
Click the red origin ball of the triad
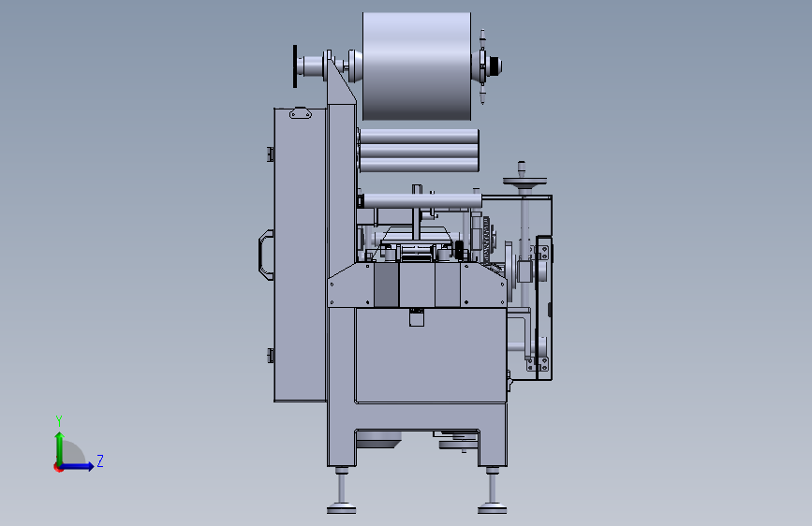click(57, 467)
